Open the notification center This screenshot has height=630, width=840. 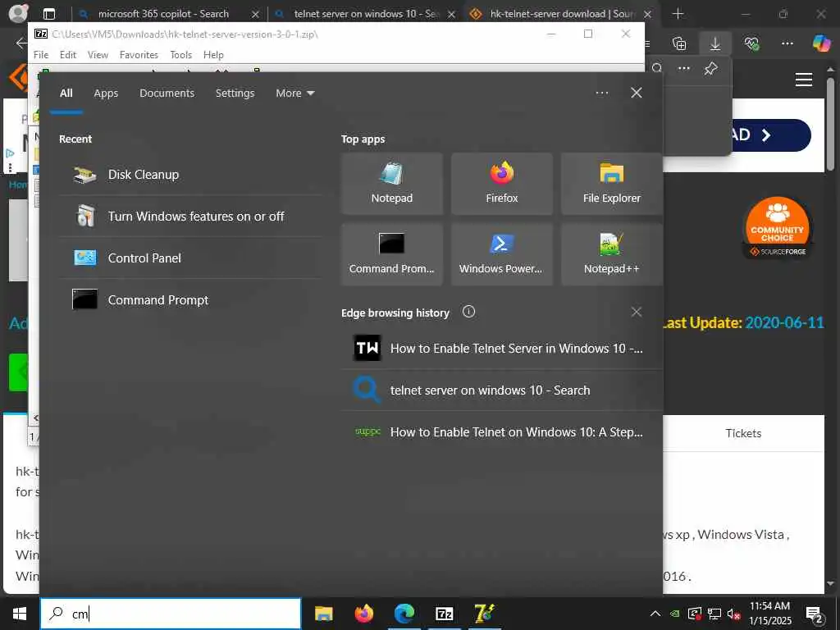click(x=815, y=615)
